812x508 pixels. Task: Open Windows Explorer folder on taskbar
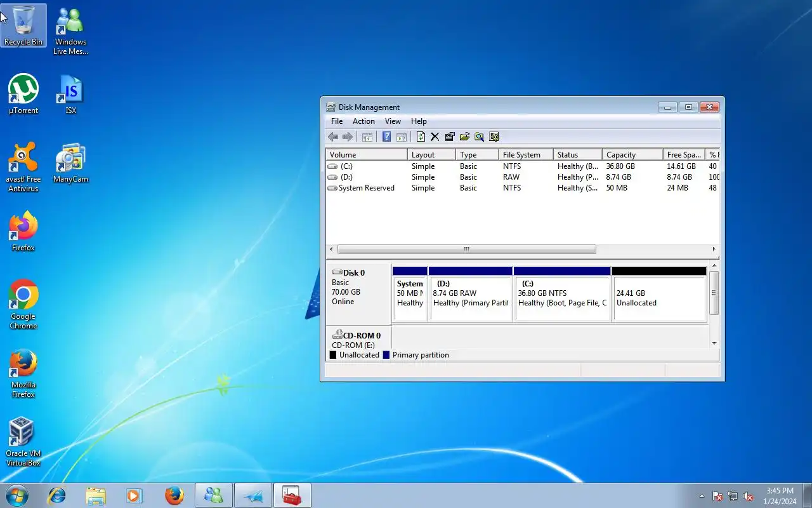(x=96, y=495)
